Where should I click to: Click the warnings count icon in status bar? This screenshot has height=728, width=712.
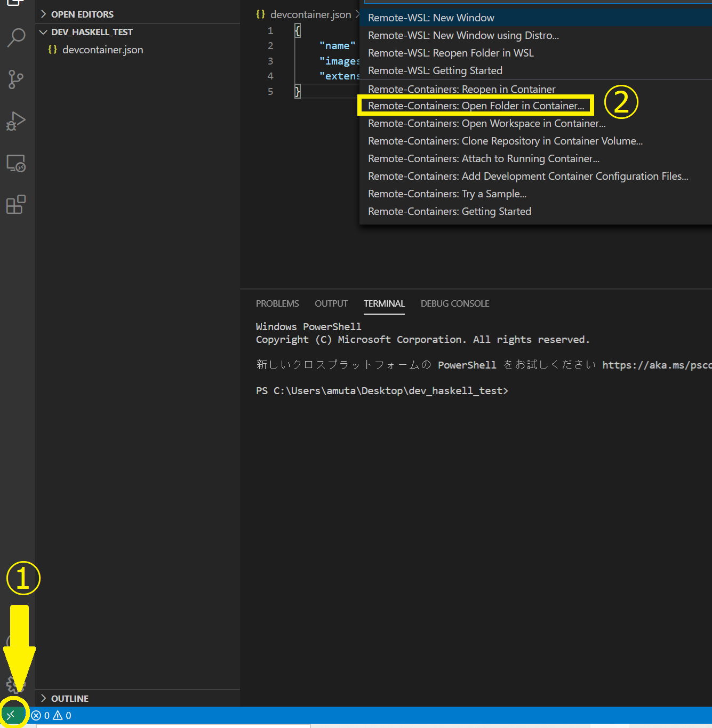58,715
